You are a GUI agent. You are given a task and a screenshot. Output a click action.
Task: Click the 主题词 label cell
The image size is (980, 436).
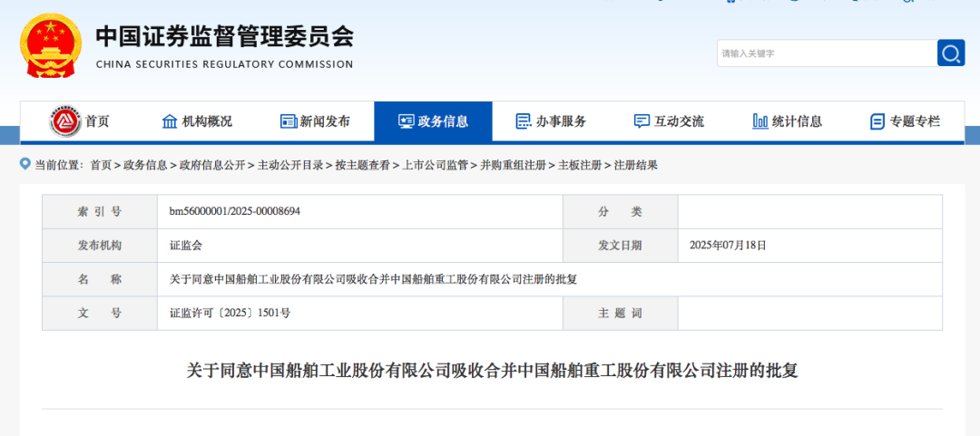click(x=620, y=313)
